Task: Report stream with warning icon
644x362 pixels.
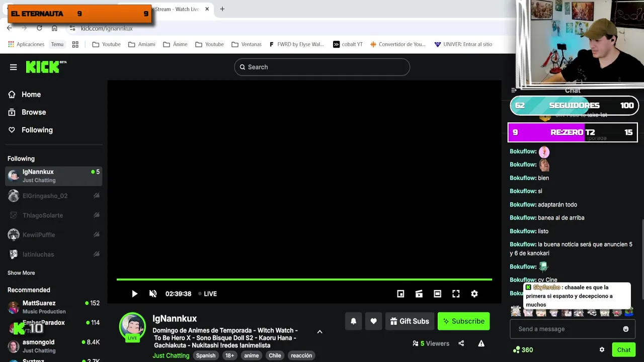Action: point(481,343)
